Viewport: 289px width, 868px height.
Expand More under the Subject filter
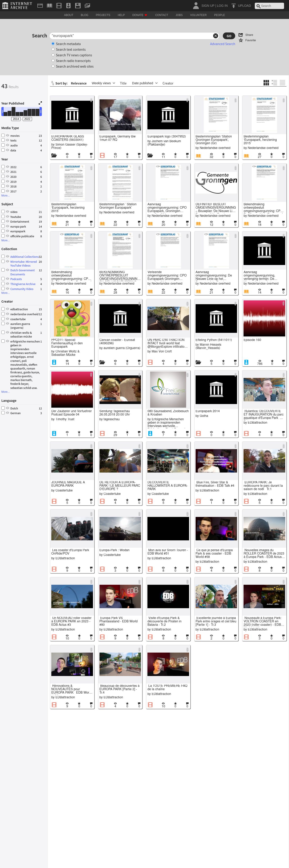point(5,240)
